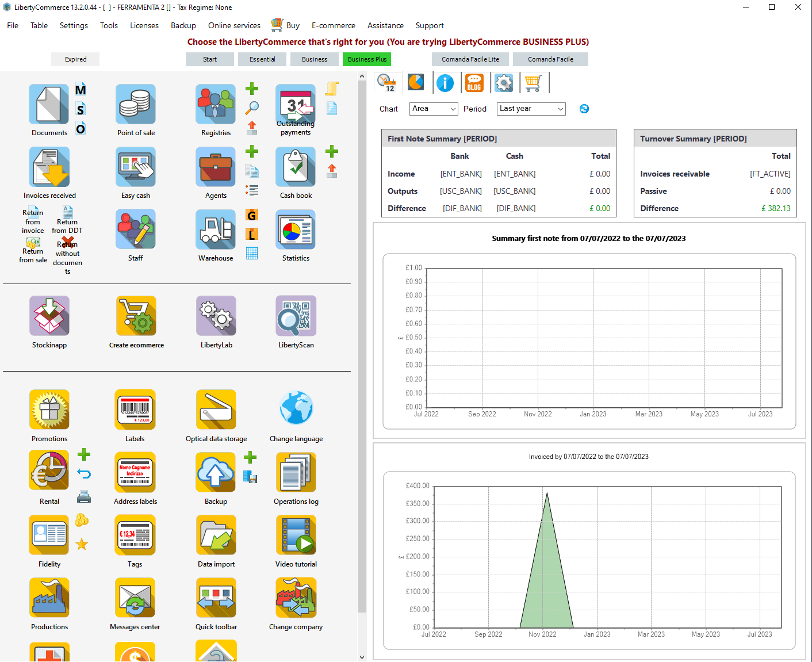Open the gear settings toolbar icon
The width and height of the screenshot is (812, 662).
coord(504,83)
